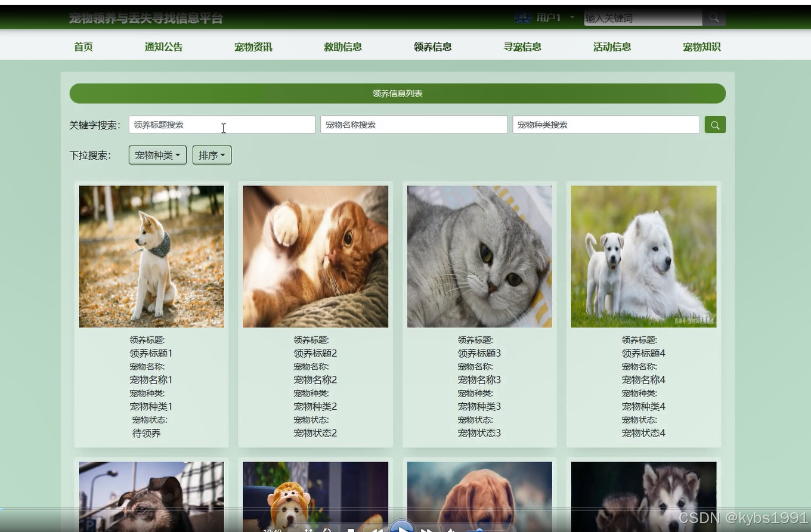Click the text 领养标题4

643,353
